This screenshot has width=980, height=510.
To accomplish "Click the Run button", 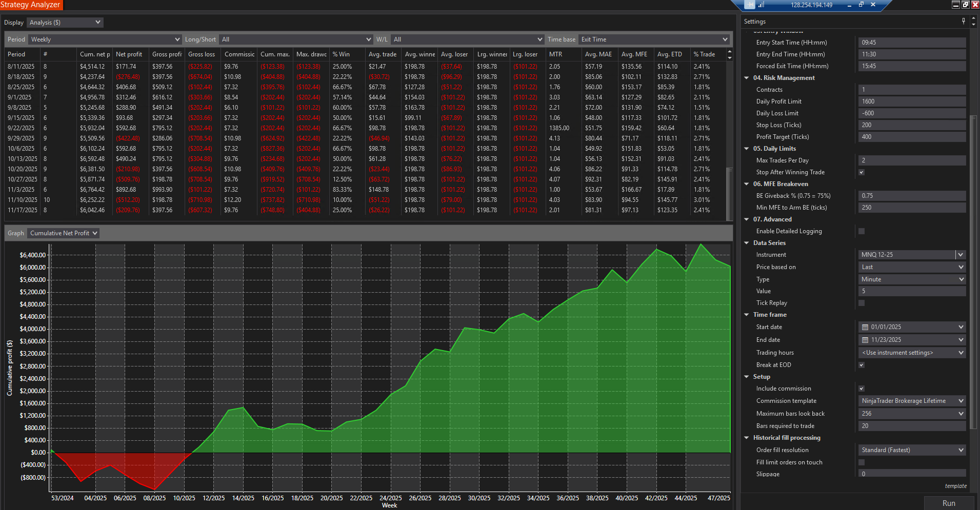I will (x=949, y=503).
